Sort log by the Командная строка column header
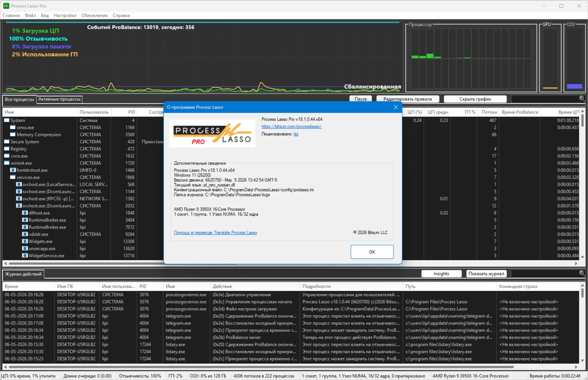The width and height of the screenshot is (588, 380). pos(539,286)
